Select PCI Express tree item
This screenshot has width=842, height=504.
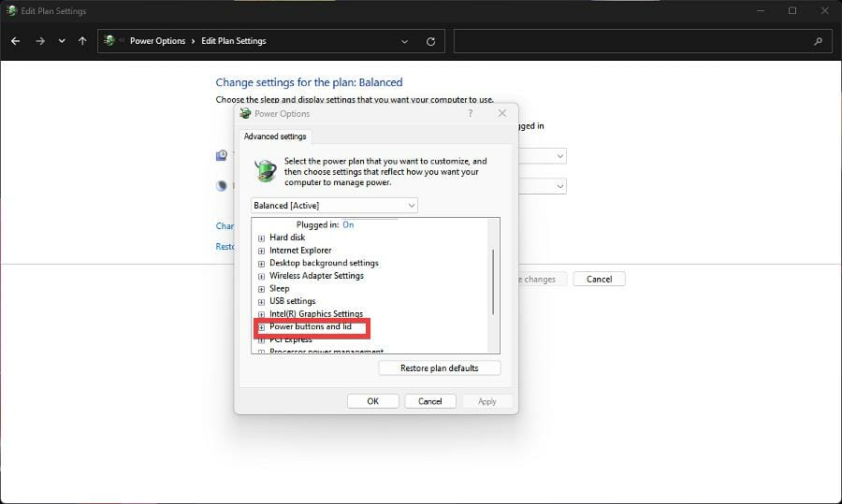[x=291, y=339]
